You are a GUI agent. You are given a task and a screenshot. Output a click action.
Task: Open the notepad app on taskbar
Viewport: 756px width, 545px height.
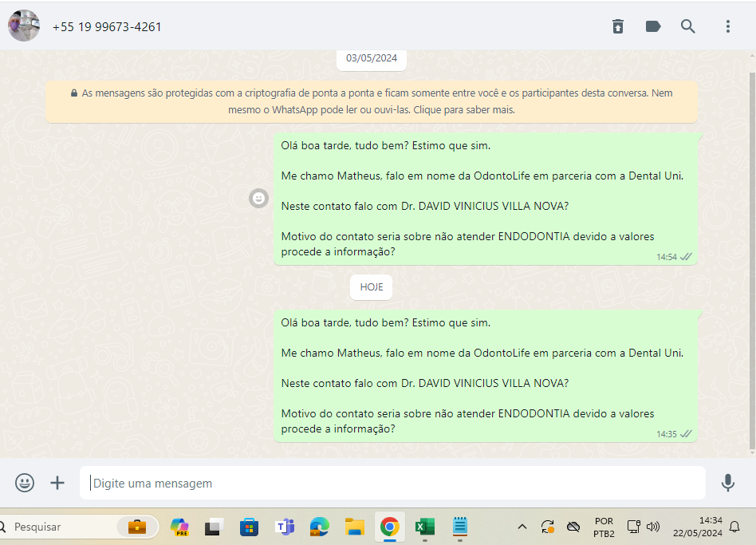pos(460,527)
